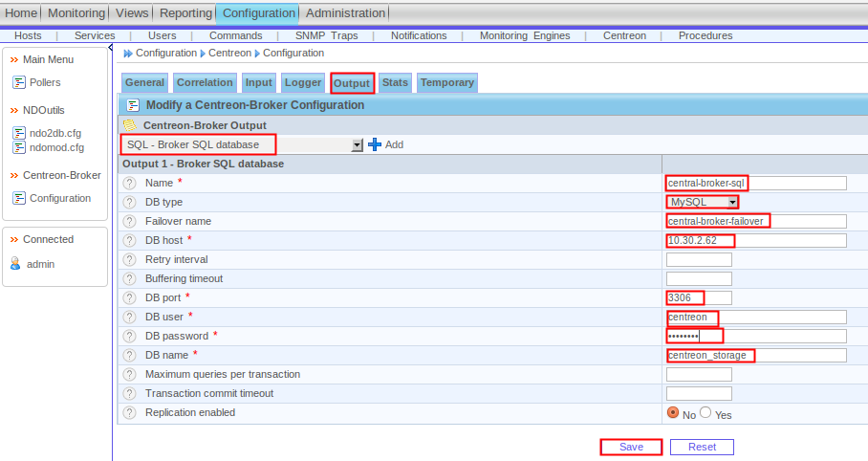
Task: Click help icon beside Retry interval
Action: pos(130,259)
